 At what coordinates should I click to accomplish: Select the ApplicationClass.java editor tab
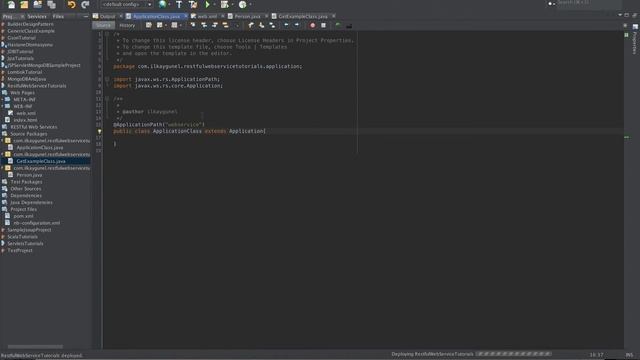point(156,16)
